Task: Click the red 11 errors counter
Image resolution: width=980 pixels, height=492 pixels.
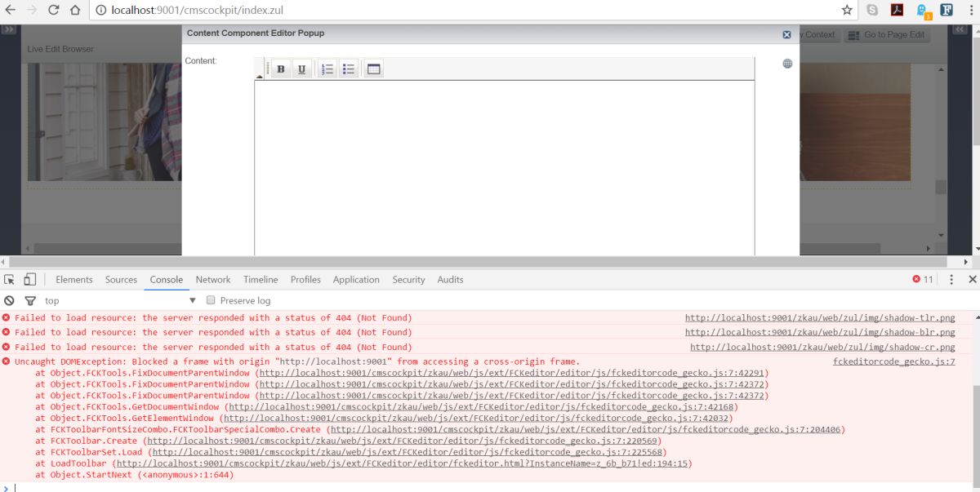Action: [923, 279]
